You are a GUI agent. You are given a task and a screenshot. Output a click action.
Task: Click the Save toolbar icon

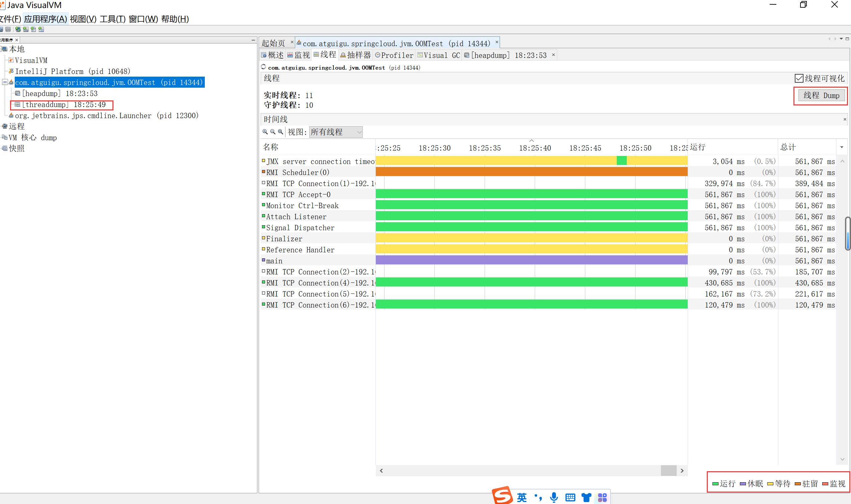tap(8, 29)
